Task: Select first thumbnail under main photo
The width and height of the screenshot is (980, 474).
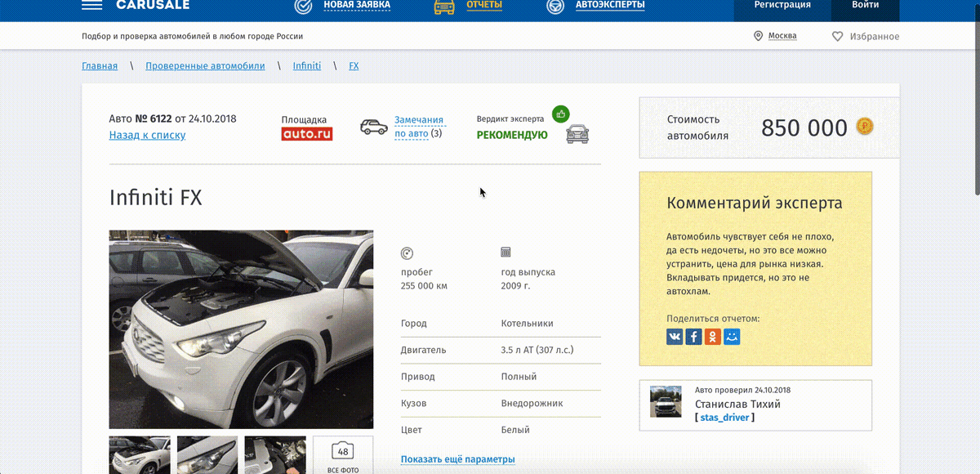Action: tap(140, 455)
